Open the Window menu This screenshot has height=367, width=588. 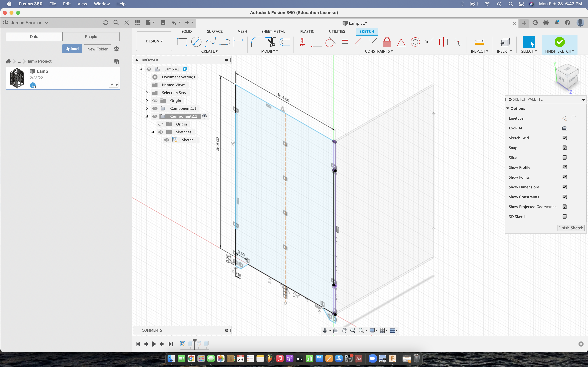click(102, 4)
